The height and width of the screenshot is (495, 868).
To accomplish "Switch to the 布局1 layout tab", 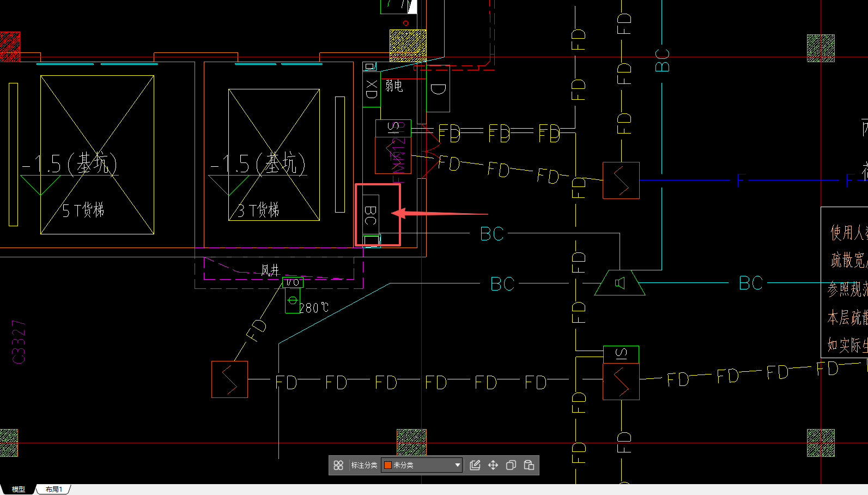I will point(53,490).
